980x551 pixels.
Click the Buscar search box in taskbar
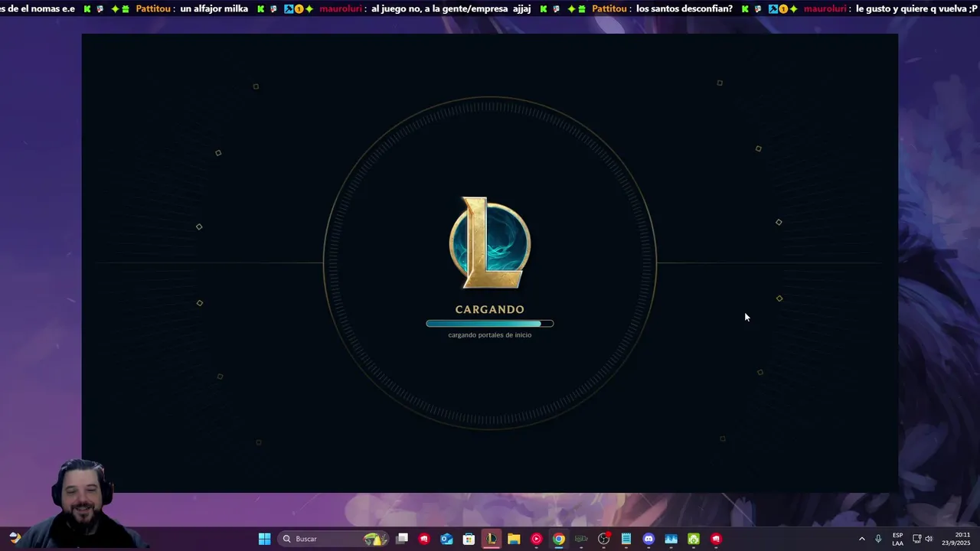tap(333, 539)
